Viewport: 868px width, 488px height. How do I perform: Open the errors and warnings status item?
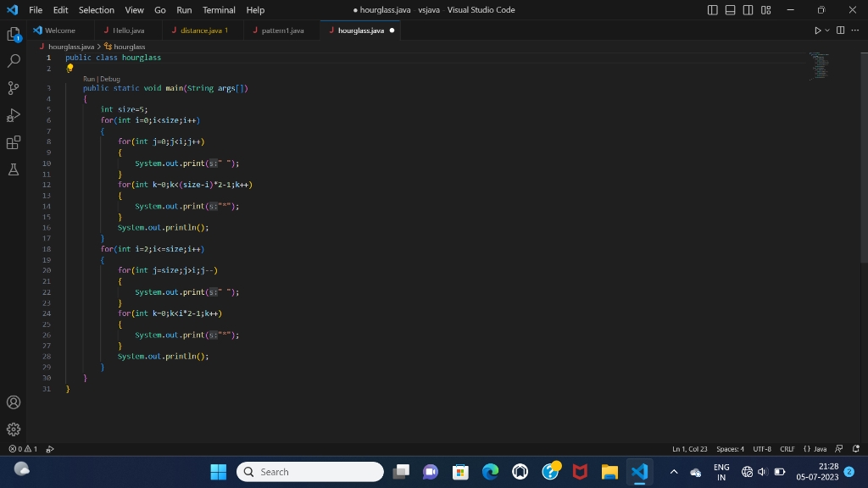pos(23,449)
